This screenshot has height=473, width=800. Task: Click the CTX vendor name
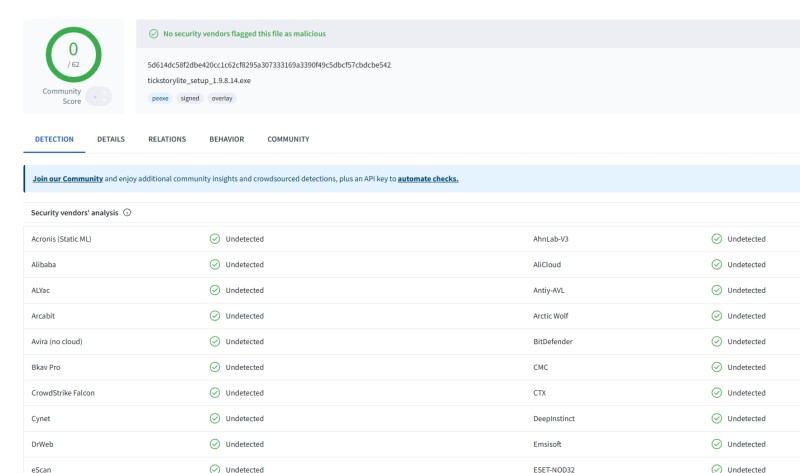coord(539,392)
